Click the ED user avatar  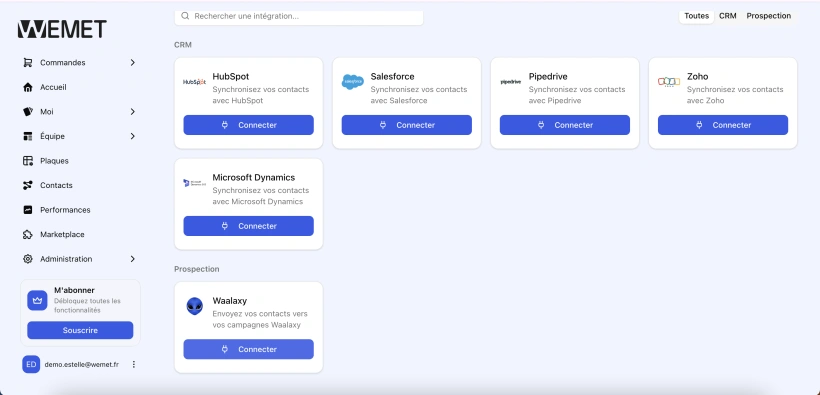pos(31,364)
